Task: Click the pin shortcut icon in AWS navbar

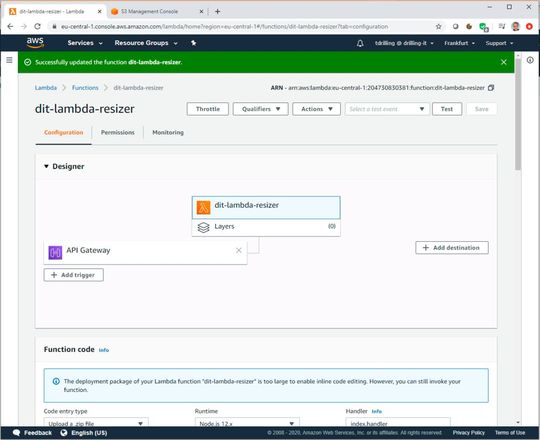Action: point(194,43)
